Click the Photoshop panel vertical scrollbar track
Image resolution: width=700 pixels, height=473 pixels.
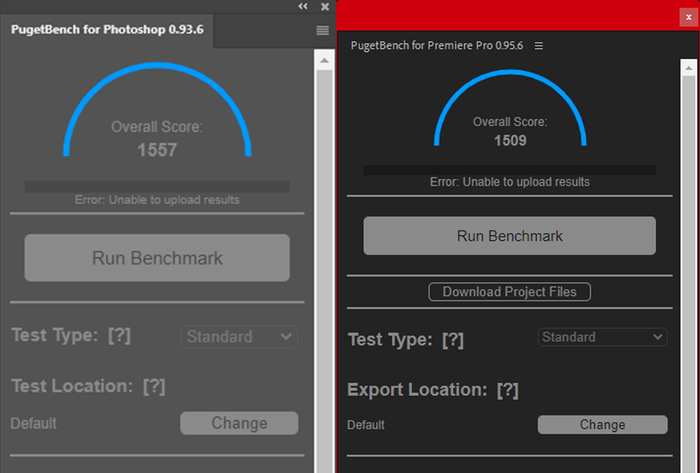[x=325, y=271]
